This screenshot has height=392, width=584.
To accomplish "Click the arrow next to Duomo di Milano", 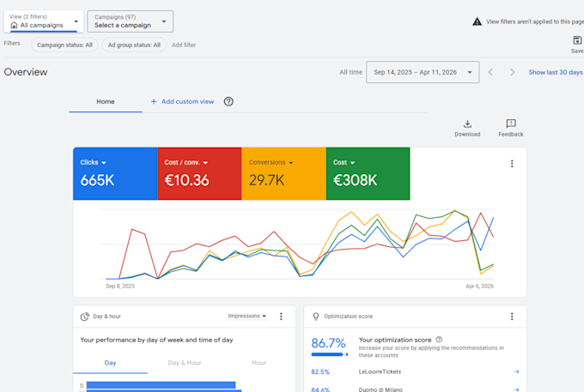I will coord(516,389).
